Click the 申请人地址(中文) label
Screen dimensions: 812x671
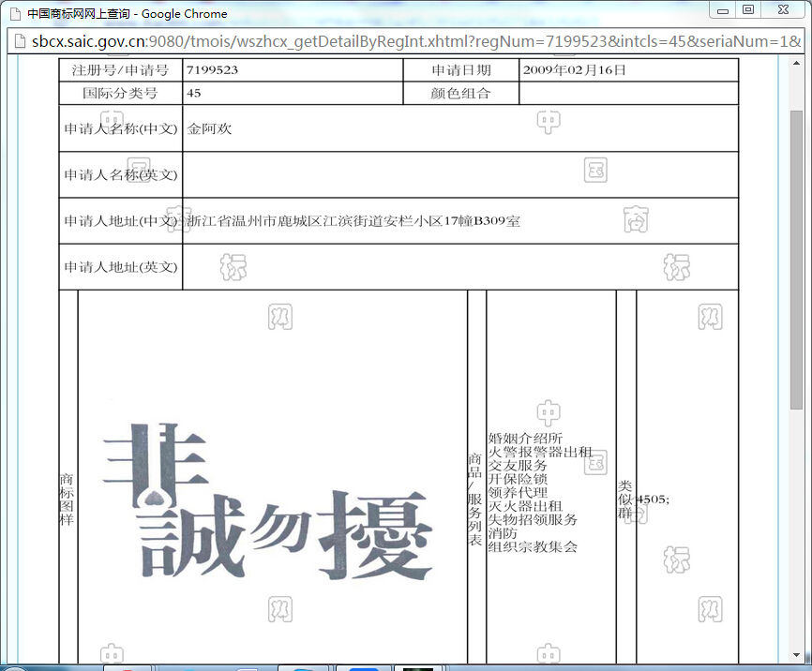click(x=121, y=221)
